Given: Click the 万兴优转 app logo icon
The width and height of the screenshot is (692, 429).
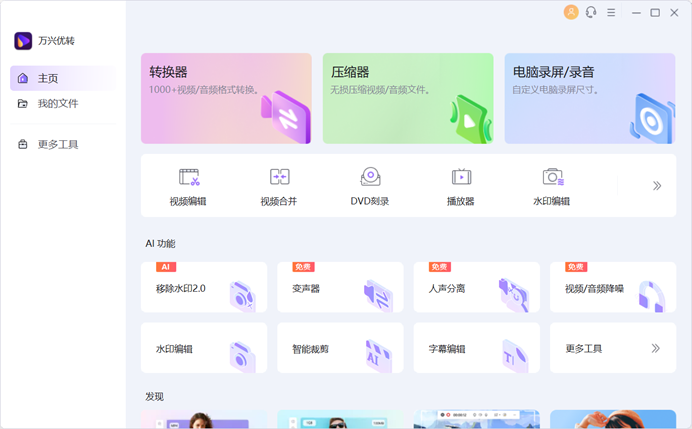Looking at the screenshot, I should (x=23, y=41).
